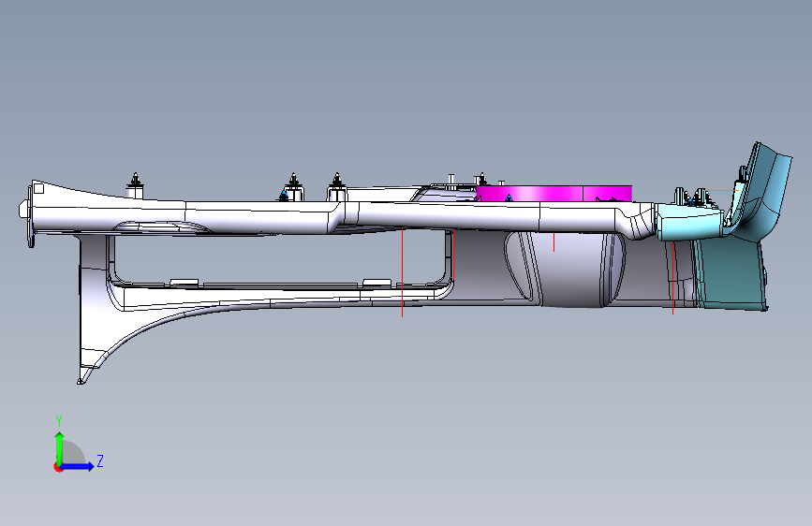The width and height of the screenshot is (812, 526).
Task: Select the magenta block on top of the beam
Action: coord(554,194)
